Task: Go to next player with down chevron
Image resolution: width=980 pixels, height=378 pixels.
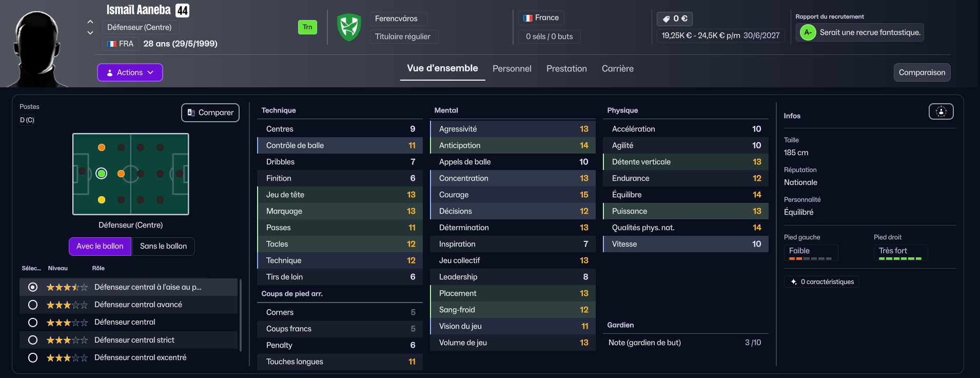Action: tap(90, 33)
